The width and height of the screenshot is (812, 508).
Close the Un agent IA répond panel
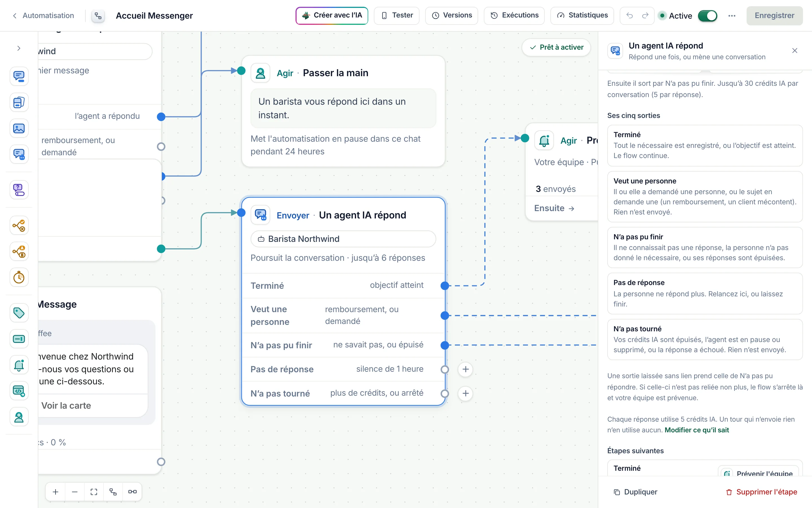point(795,51)
